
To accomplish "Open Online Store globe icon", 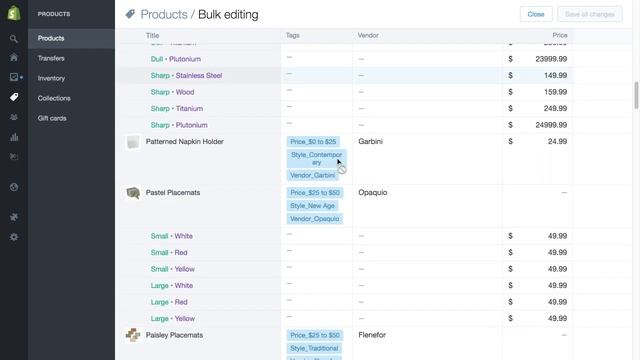I will pyautogui.click(x=14, y=187).
